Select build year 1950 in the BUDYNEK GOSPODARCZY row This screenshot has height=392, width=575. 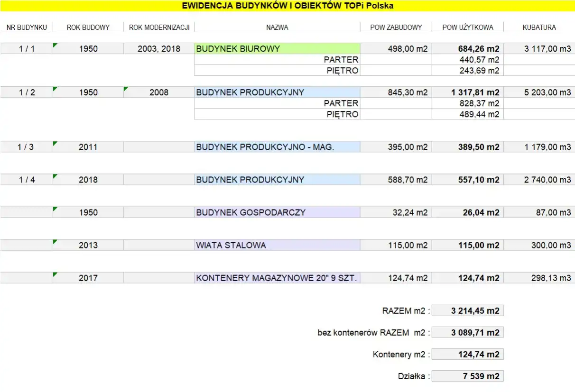(x=88, y=212)
